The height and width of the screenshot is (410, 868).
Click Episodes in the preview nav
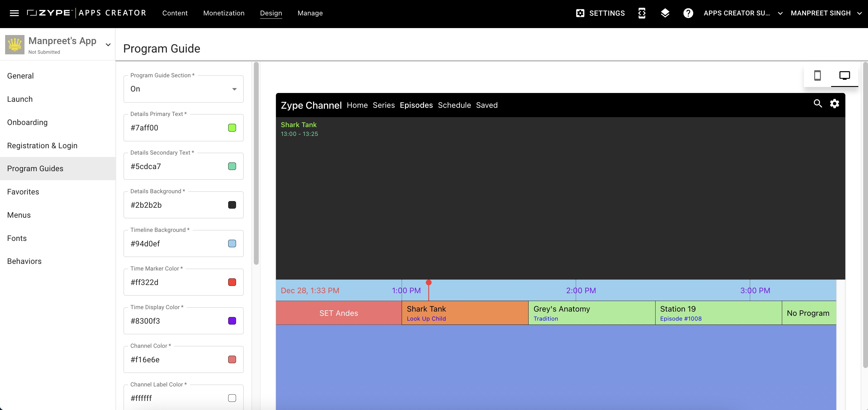pyautogui.click(x=416, y=105)
